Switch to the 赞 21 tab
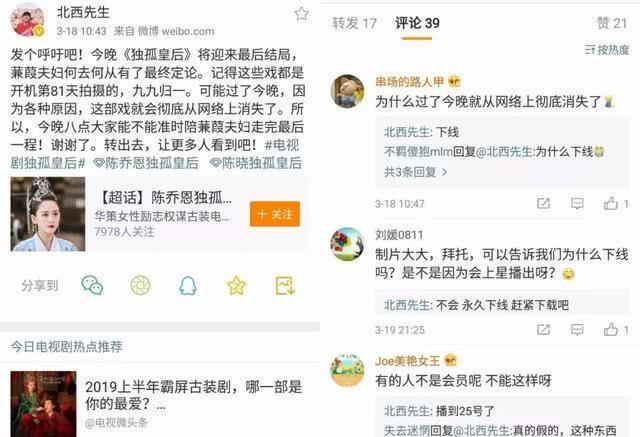Viewport: 640px width, 437px height. (x=612, y=23)
